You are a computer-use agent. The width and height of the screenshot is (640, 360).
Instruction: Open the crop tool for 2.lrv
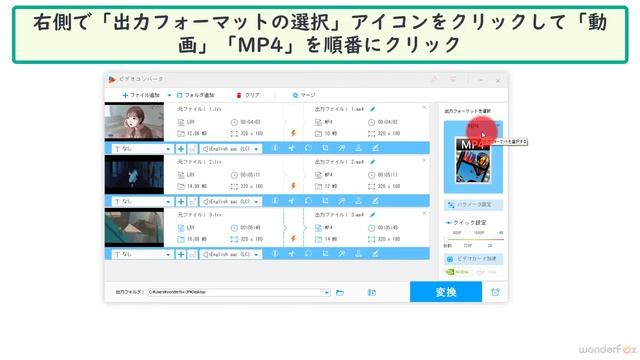pyautogui.click(x=325, y=200)
